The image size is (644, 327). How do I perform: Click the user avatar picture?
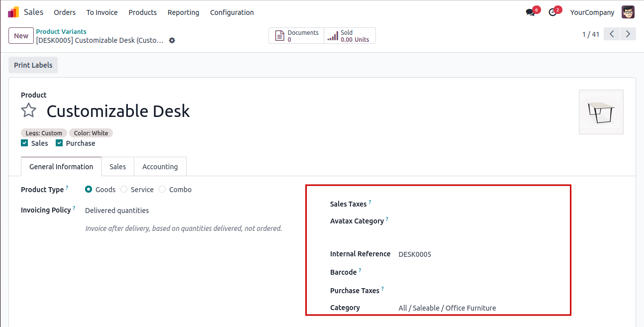(628, 12)
